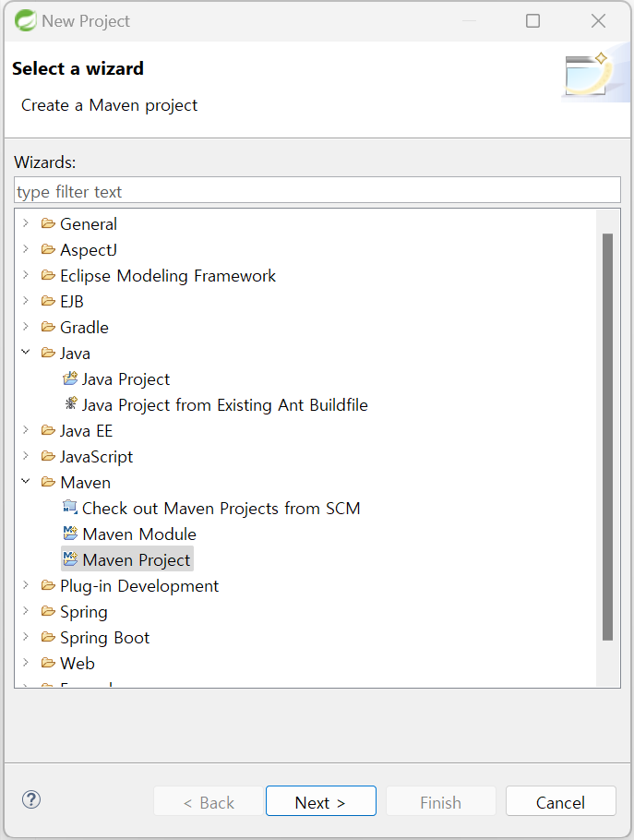Click the Web folder icon

tap(48, 663)
